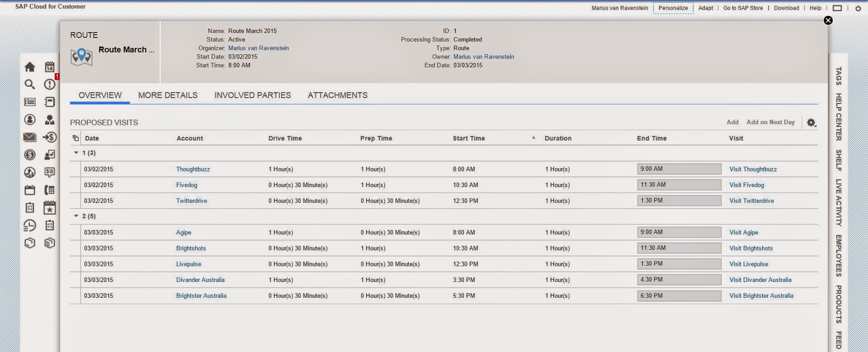Open clipboard checklist icon beside clock icon
This screenshot has width=868, height=352.
49,225
